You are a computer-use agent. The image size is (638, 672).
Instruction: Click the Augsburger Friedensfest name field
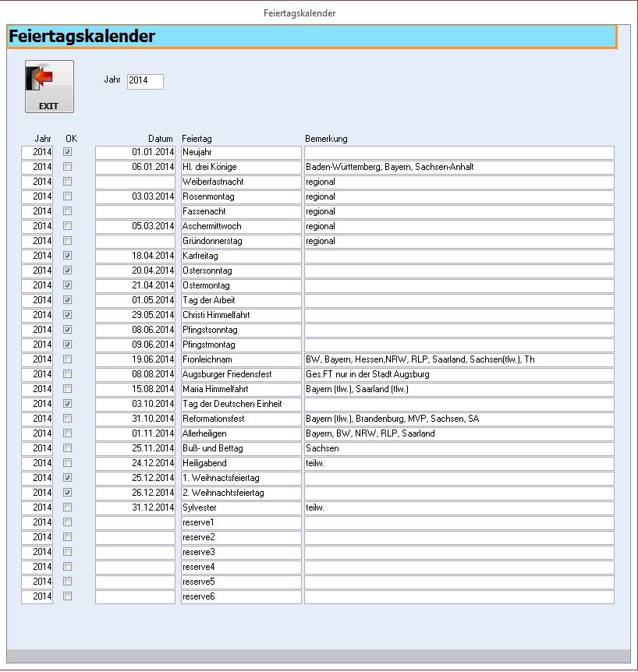tap(241, 374)
